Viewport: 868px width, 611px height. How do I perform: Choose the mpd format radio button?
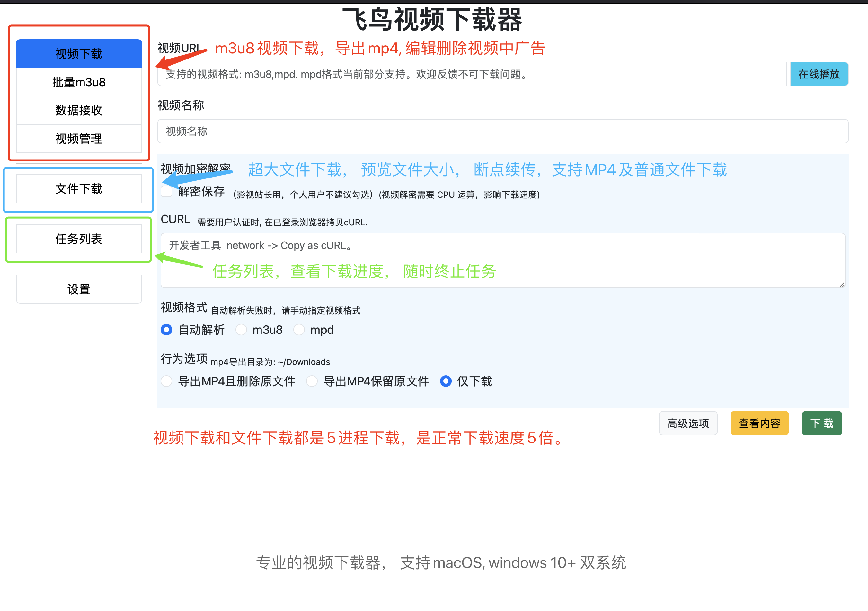299,330
